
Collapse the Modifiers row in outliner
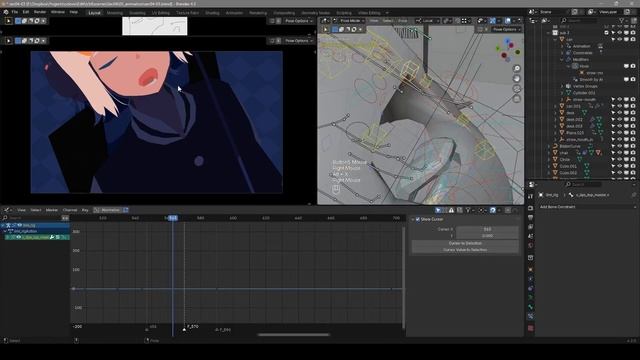(x=562, y=60)
